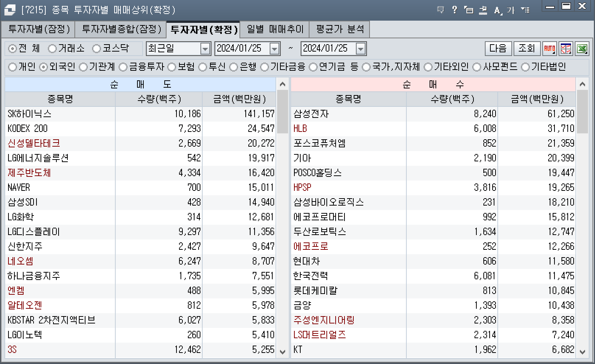Switch to the 투자자별(잠정) tab
The image size is (595, 364).
pos(39,29)
